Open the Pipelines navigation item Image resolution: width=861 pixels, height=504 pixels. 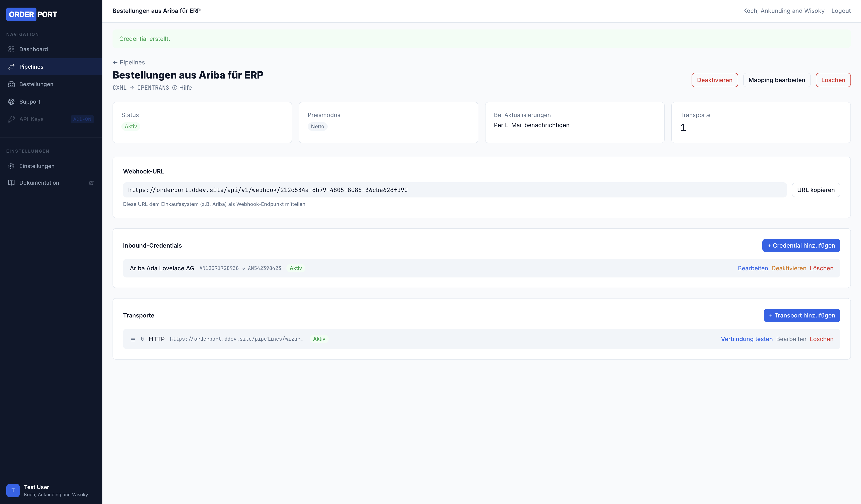pos(51,67)
